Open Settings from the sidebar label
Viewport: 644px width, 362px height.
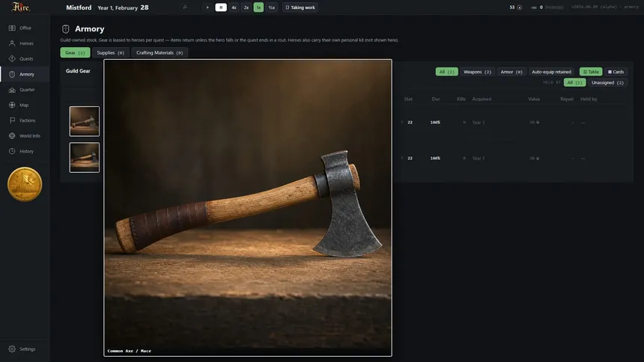coord(28,349)
